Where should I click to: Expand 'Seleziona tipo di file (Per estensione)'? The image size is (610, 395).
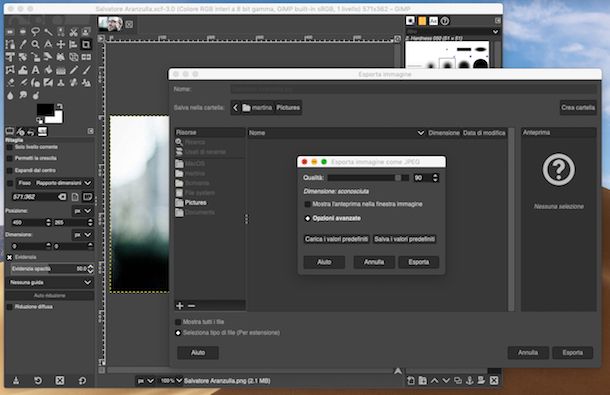point(178,333)
